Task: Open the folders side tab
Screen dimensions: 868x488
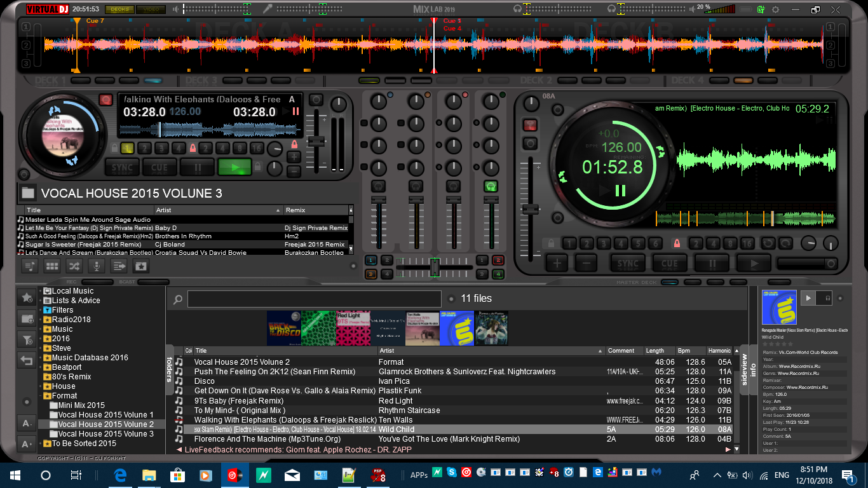Action: [170, 369]
